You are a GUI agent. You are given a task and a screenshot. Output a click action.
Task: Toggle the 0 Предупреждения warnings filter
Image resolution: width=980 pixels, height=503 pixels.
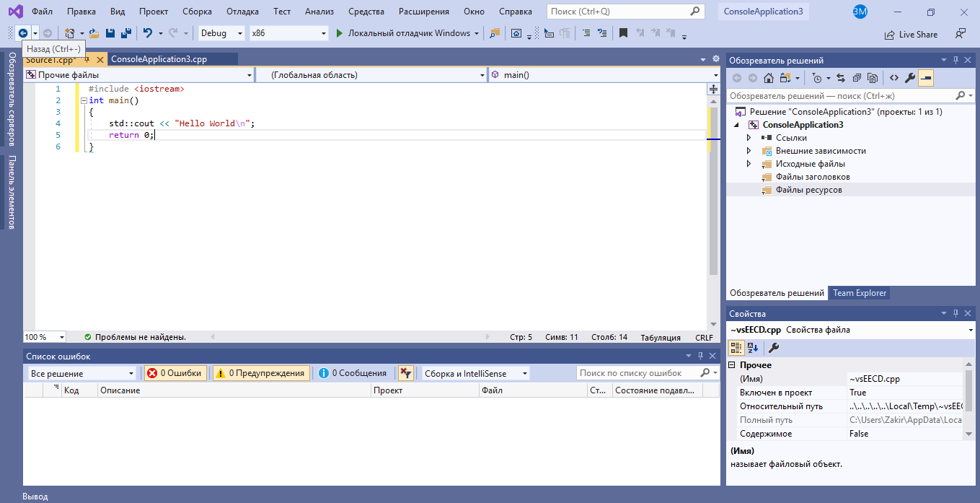pos(261,373)
